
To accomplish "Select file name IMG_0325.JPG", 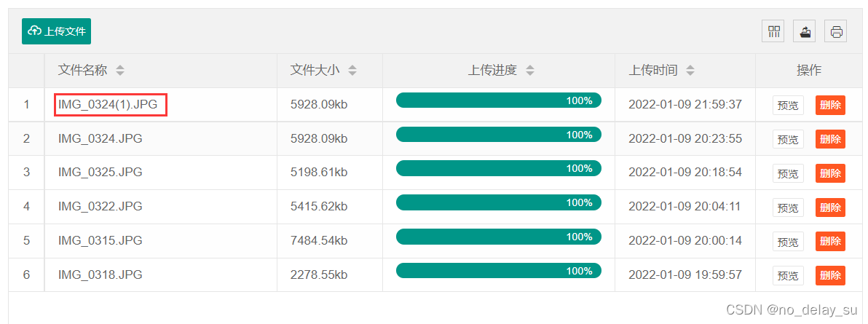I will pos(100,173).
